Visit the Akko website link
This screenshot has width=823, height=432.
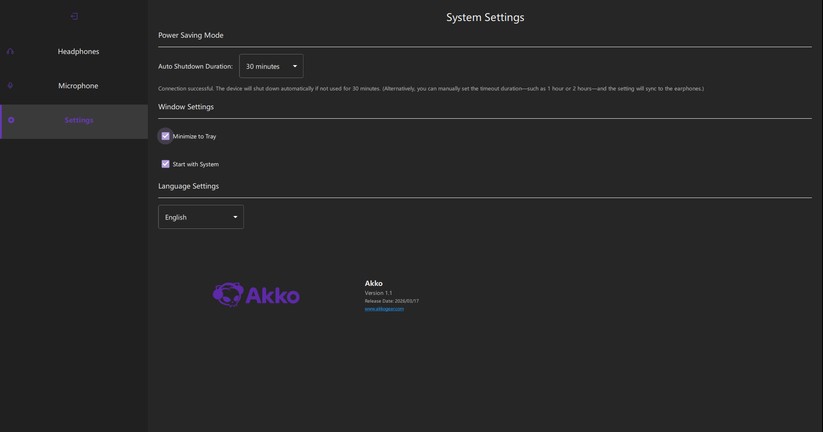[x=384, y=309]
